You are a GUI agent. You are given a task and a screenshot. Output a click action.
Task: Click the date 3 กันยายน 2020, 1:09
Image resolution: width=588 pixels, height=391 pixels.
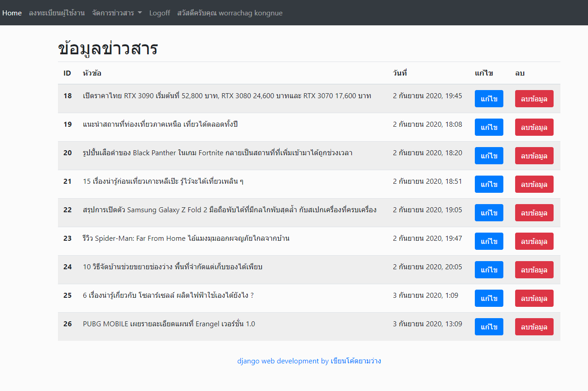tap(425, 296)
